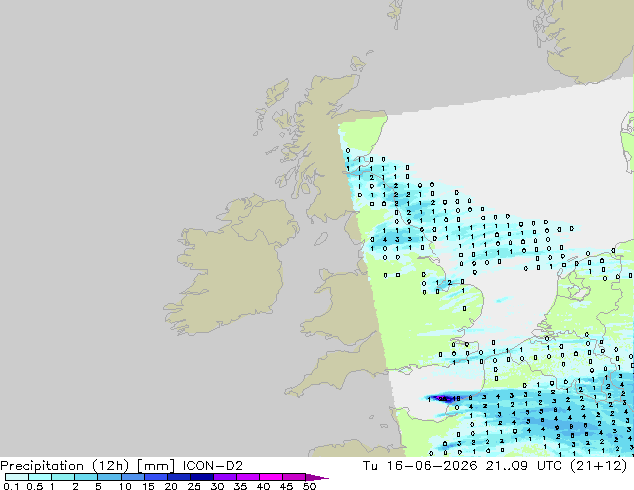634x490 pixels.
Task: Click the legend value "50"
Action: point(309,486)
